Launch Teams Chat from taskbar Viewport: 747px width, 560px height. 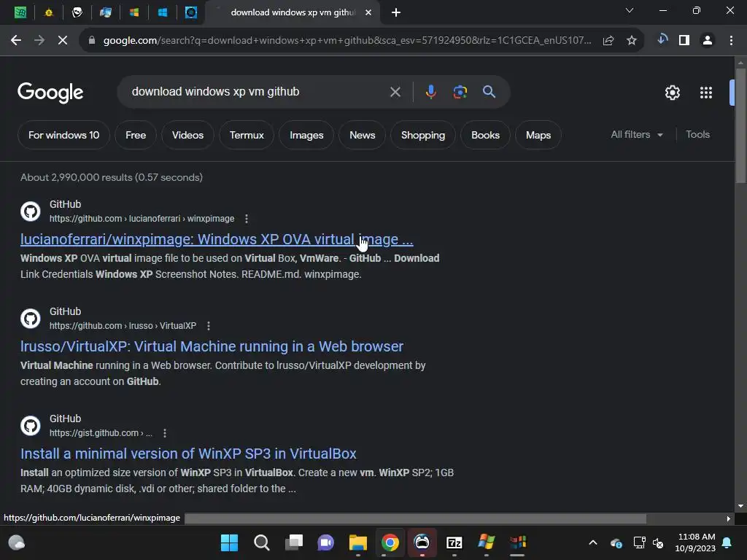pos(326,542)
